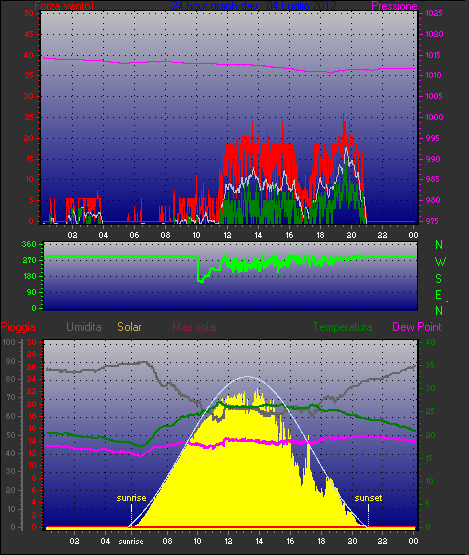Screen dimensions: 469x555
Task: Click the '14' hour label under the solar chart
Action: (x=259, y=541)
